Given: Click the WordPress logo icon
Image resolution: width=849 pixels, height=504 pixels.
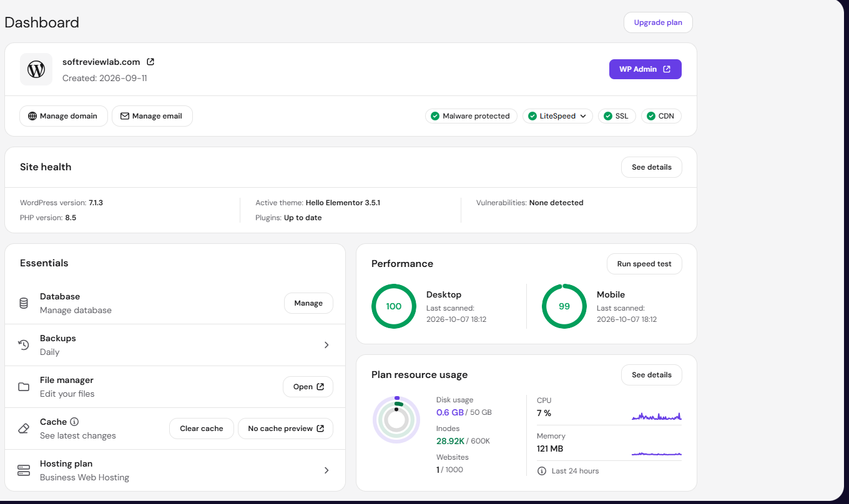Looking at the screenshot, I should click(x=36, y=69).
